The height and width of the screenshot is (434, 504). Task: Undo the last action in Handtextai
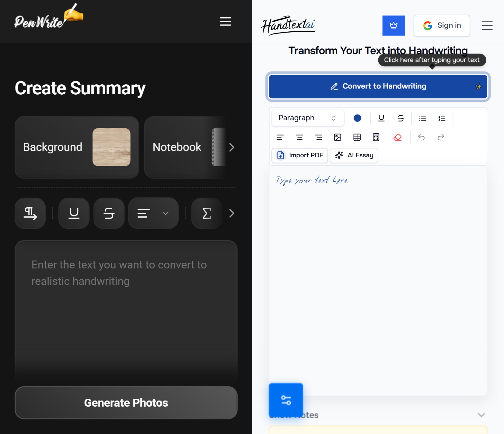tap(422, 137)
